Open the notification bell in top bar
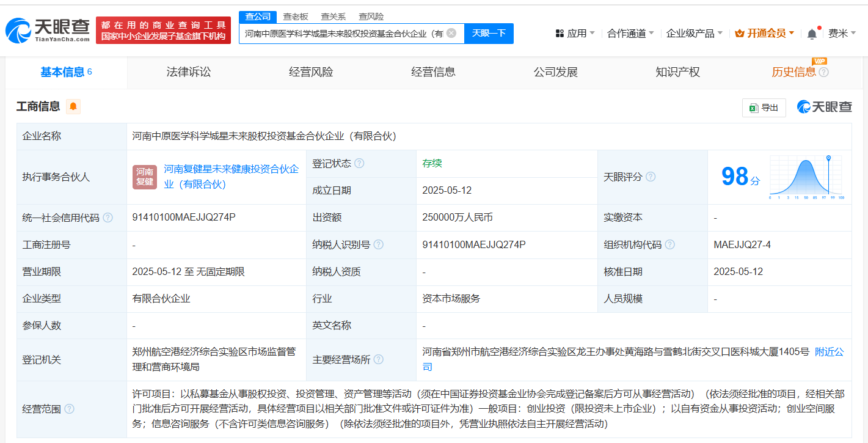This screenshot has width=868, height=443. pos(812,34)
